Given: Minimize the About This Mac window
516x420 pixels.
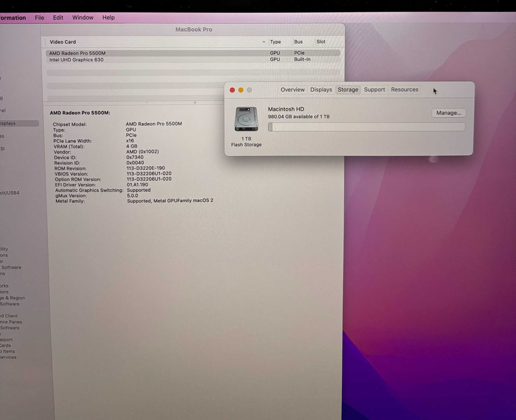Looking at the screenshot, I should tap(241, 90).
